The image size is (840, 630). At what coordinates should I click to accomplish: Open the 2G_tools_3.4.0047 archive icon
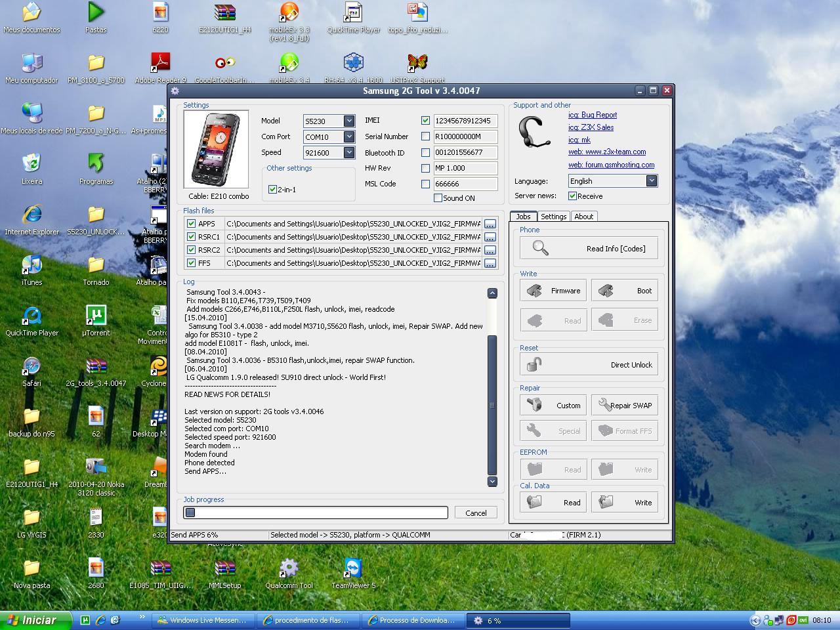pos(96,371)
